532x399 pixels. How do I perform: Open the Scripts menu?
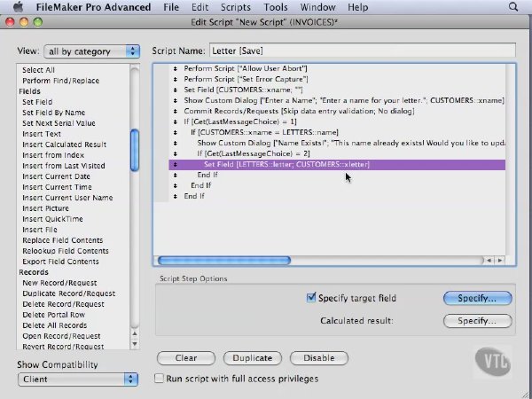click(x=236, y=7)
